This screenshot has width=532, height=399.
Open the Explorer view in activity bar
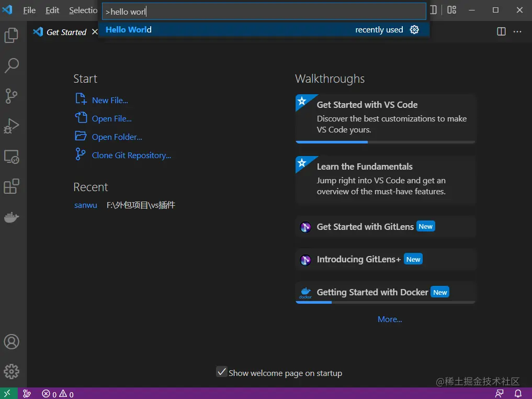(x=12, y=35)
